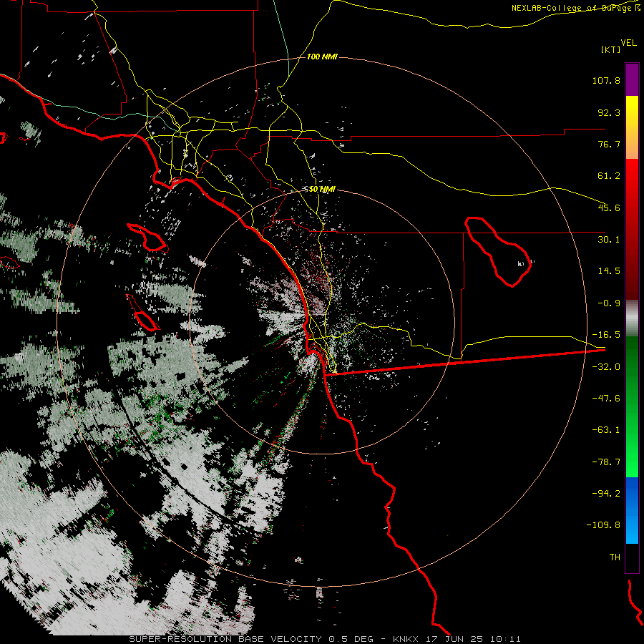Click the purple segment of velocity color bar

(632, 79)
